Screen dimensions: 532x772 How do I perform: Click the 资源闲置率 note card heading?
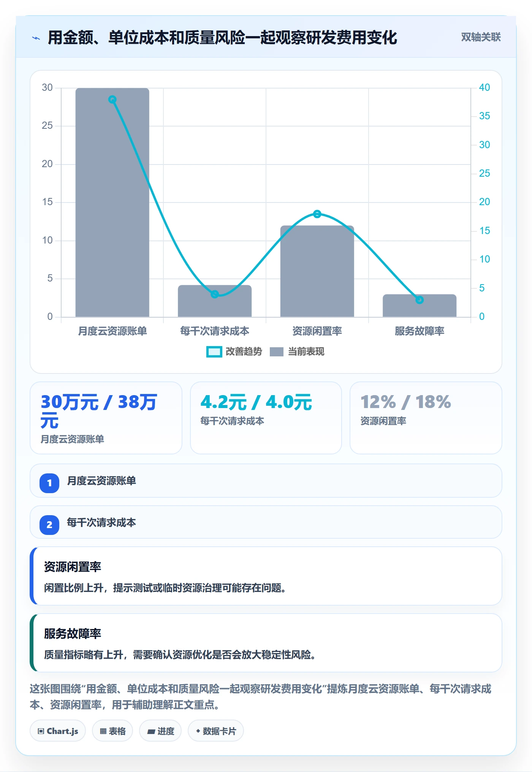(x=73, y=567)
